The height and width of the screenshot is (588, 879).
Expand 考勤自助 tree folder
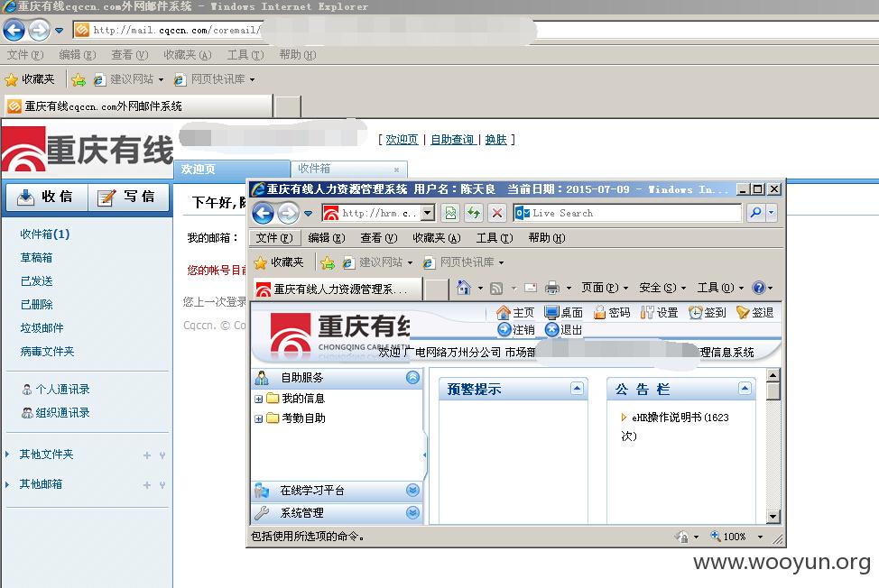coord(258,418)
